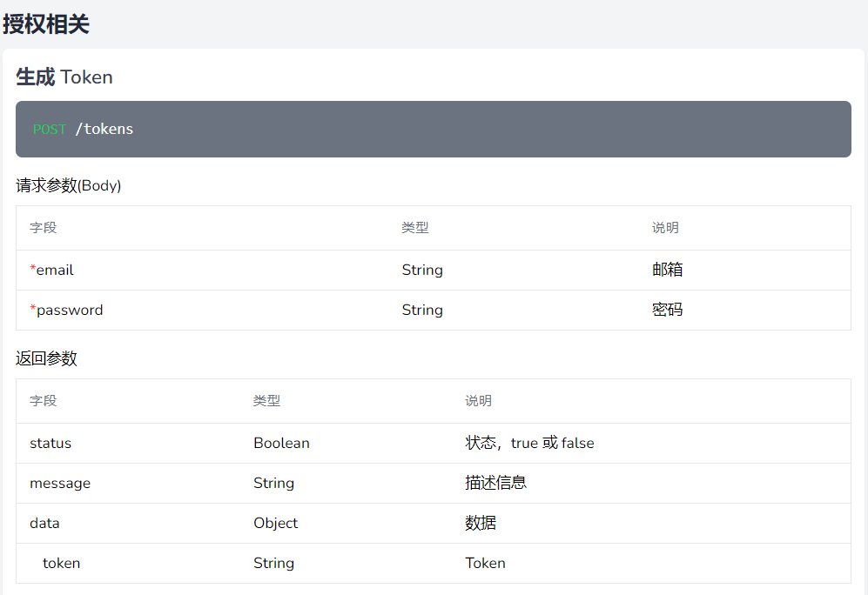Click the 描述信息 description cell
Viewport: 868px width, 595px height.
click(495, 484)
